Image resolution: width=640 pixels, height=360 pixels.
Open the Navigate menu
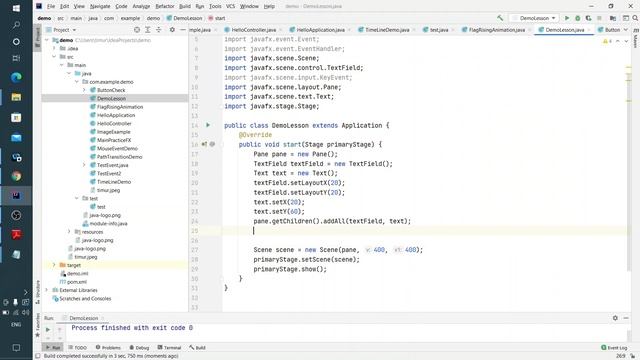coord(100,6)
